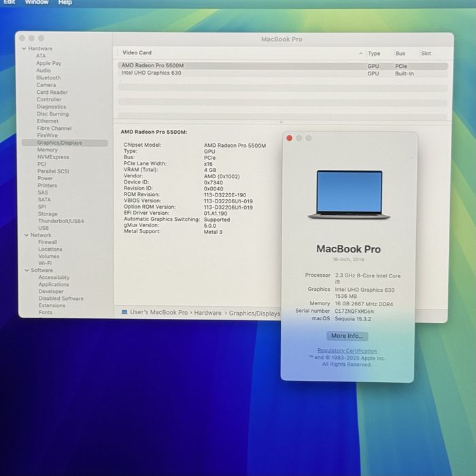Screen dimensions: 476x476
Task: Click the Bus column header
Action: coord(400,54)
